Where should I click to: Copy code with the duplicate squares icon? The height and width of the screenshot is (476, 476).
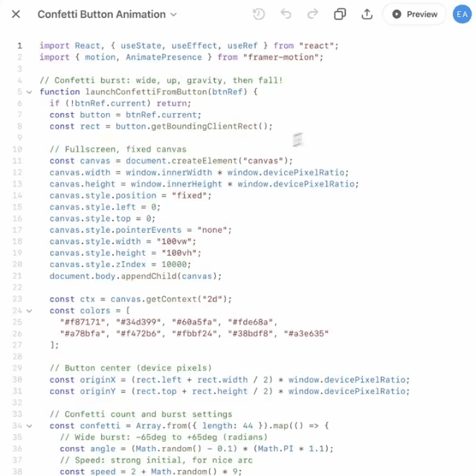tap(340, 14)
